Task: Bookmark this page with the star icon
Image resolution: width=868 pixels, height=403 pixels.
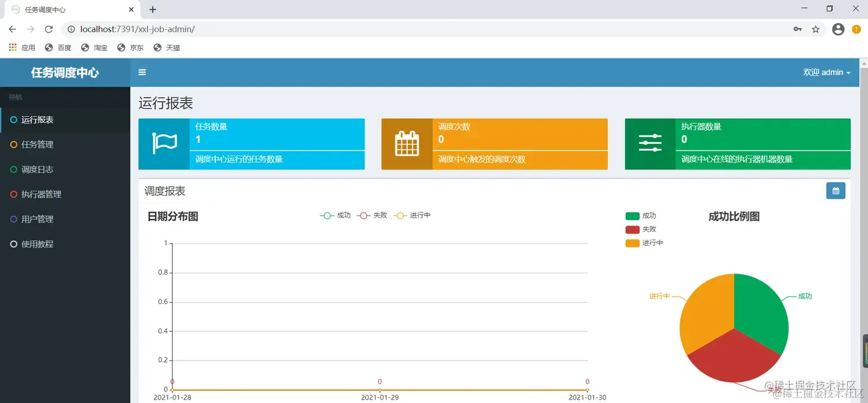Action: [x=816, y=29]
